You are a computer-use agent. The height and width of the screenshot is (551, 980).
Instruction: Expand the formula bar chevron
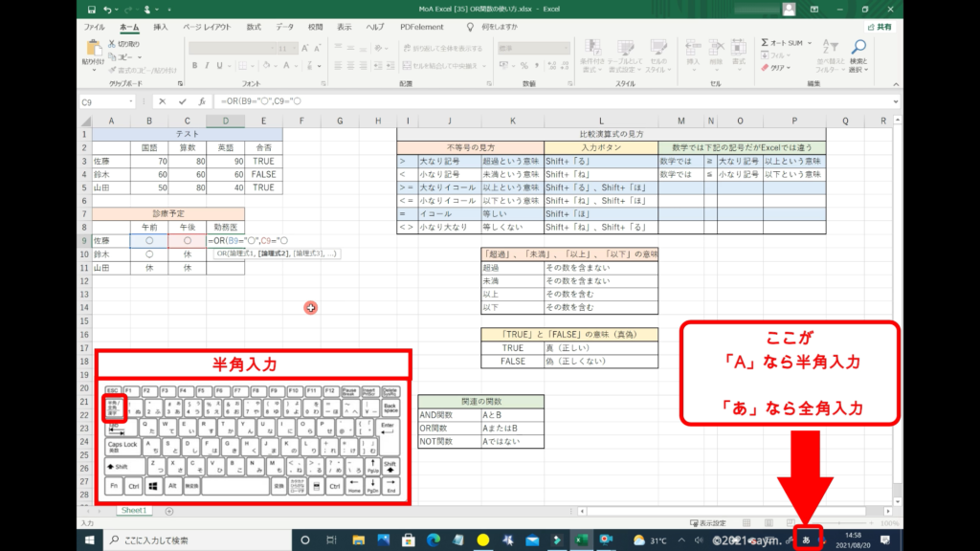click(x=895, y=101)
